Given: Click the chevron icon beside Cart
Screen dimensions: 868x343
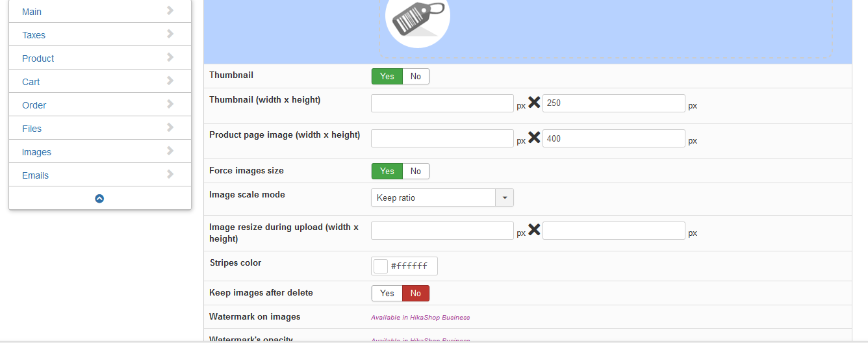Looking at the screenshot, I should (x=170, y=81).
